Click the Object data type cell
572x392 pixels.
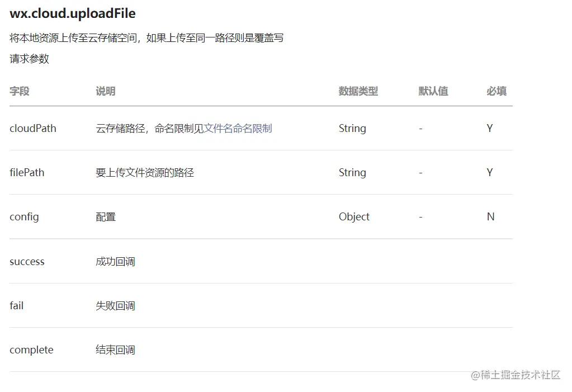pyautogui.click(x=354, y=217)
